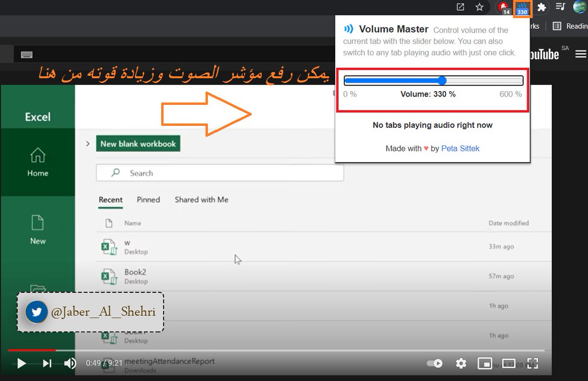Bookmark this page with the star icon
The width and height of the screenshot is (588, 381).
coord(479,7)
